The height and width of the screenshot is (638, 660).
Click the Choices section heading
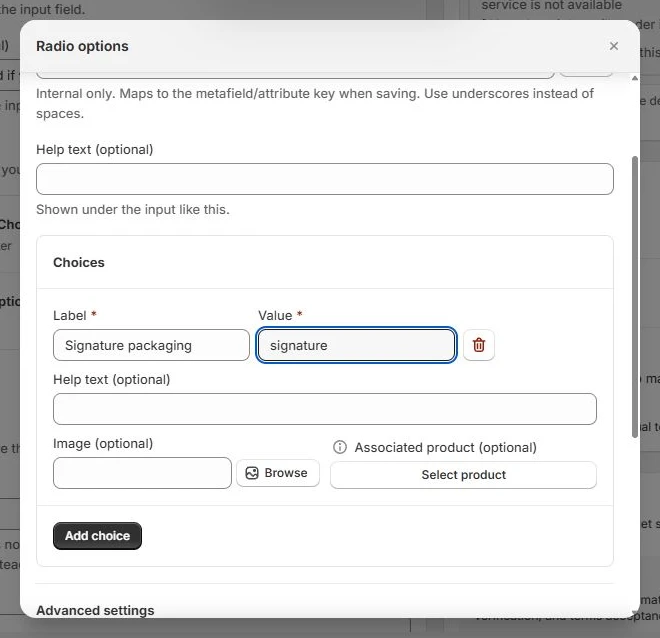coord(79,262)
